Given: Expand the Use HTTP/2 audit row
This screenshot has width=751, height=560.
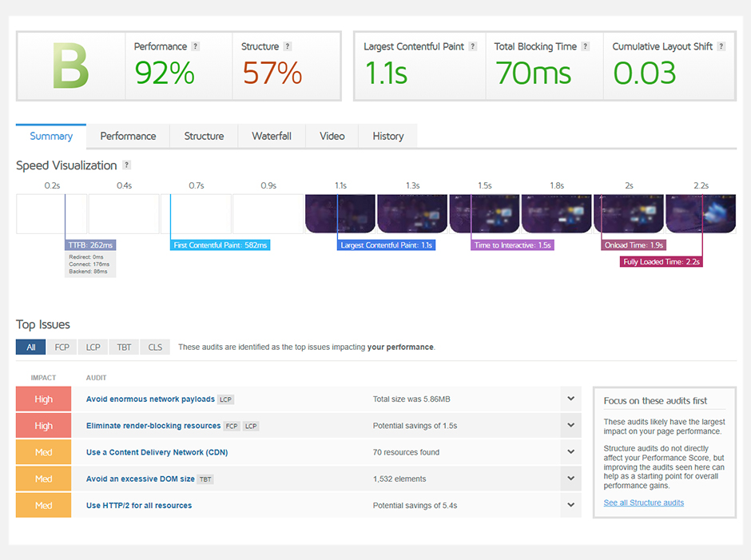Looking at the screenshot, I should (x=570, y=505).
